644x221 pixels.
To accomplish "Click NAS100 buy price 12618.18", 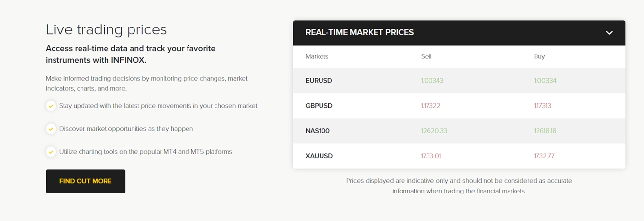I will click(545, 131).
